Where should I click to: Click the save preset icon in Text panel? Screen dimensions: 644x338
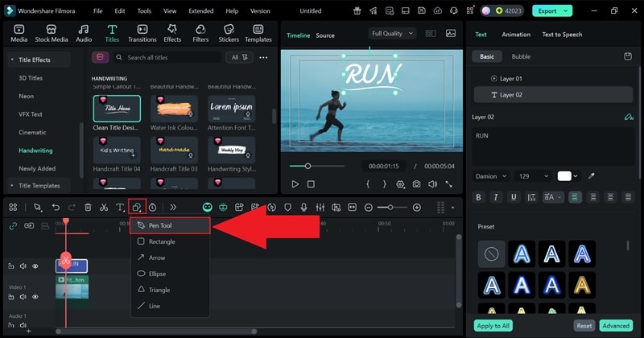pos(628,56)
